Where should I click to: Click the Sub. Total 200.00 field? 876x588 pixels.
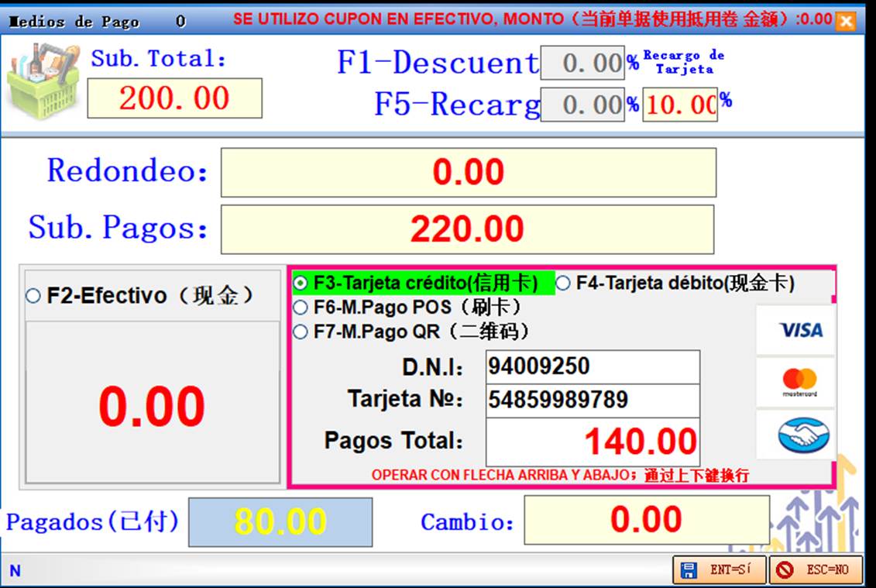pos(174,98)
